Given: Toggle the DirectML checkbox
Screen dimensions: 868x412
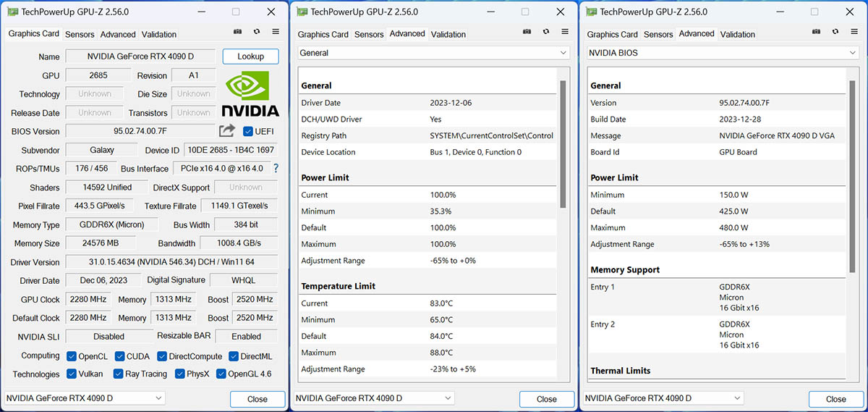Looking at the screenshot, I should point(234,356).
